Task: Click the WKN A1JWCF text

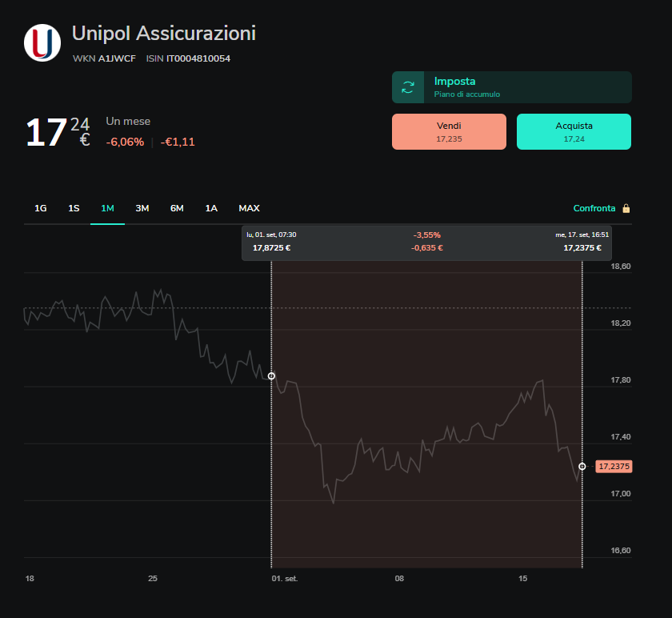Action: coord(104,58)
